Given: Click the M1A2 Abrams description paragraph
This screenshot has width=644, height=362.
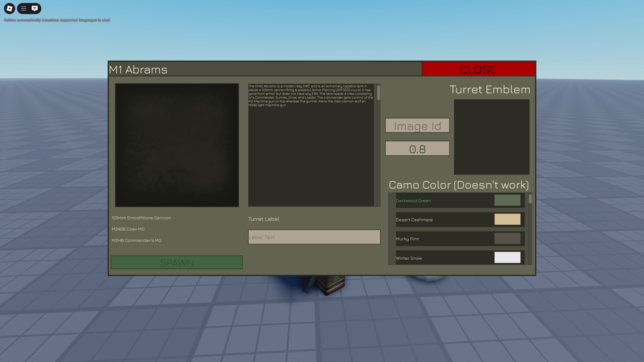Looking at the screenshot, I should coord(311,95).
